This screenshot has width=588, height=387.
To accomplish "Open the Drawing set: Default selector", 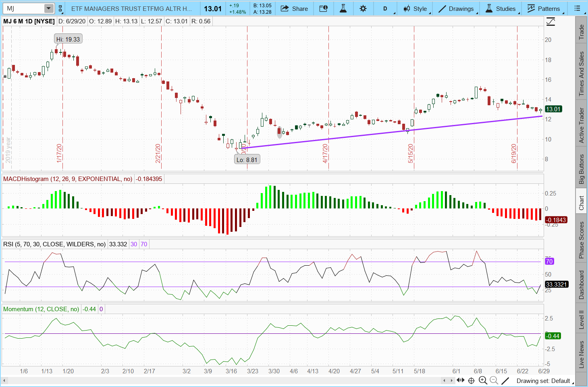I will click(543, 381).
